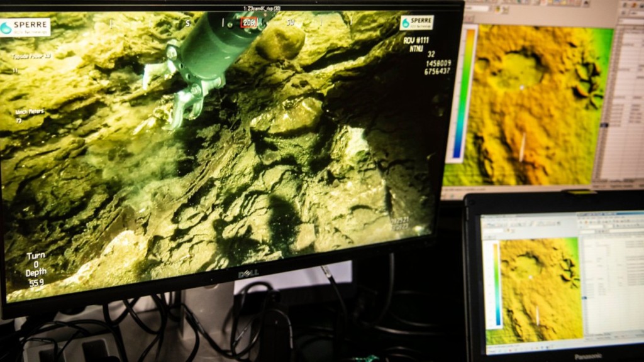Click the "Turn" label in the video overlay

click(36, 256)
